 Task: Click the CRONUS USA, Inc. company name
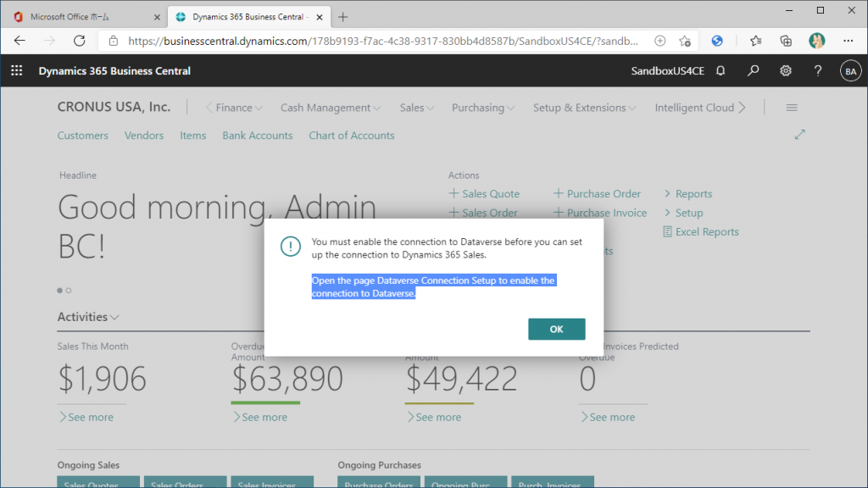(x=114, y=107)
